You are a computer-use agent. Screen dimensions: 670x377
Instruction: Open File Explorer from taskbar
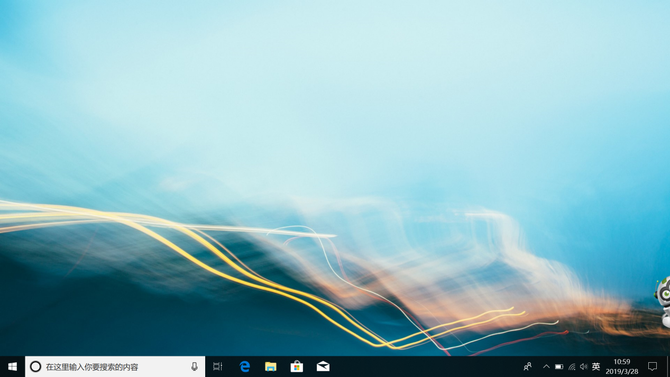point(270,367)
